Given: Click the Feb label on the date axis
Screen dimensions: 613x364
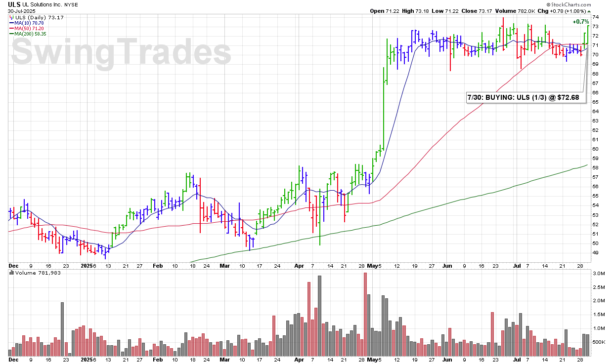Looking at the screenshot, I should click(158, 266).
